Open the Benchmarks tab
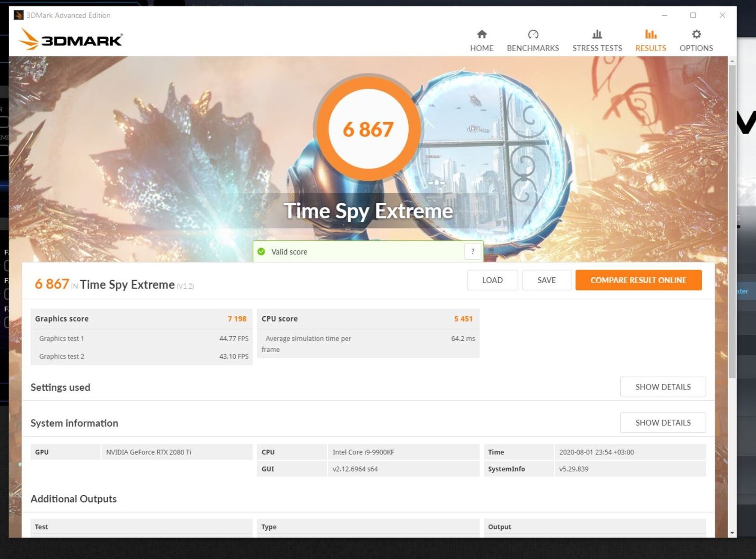 (x=533, y=41)
